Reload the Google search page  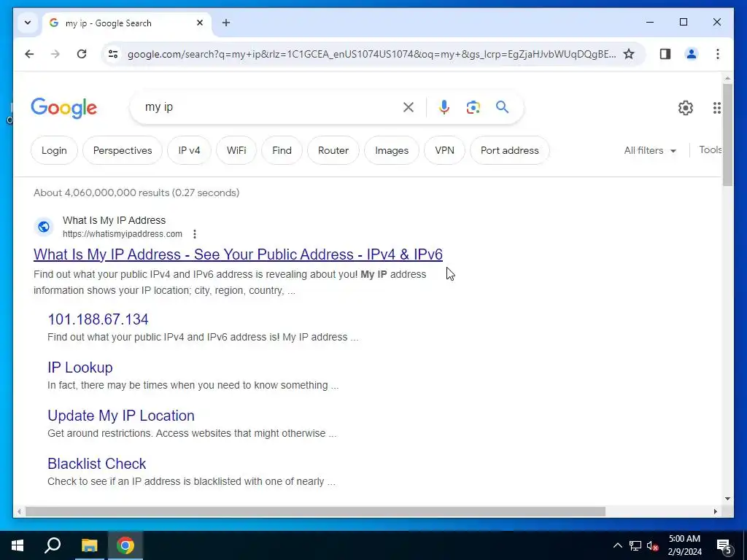(x=82, y=54)
